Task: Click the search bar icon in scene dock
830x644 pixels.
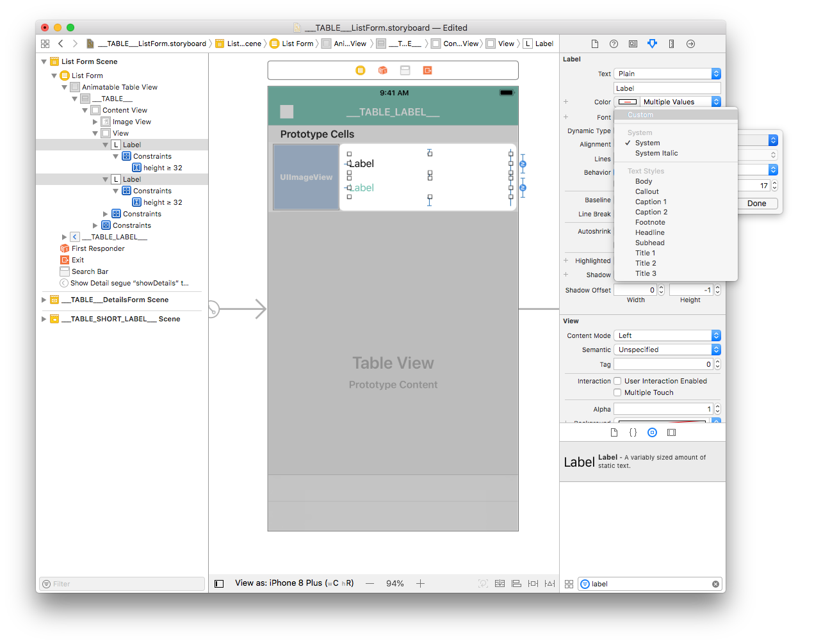Action: point(405,70)
